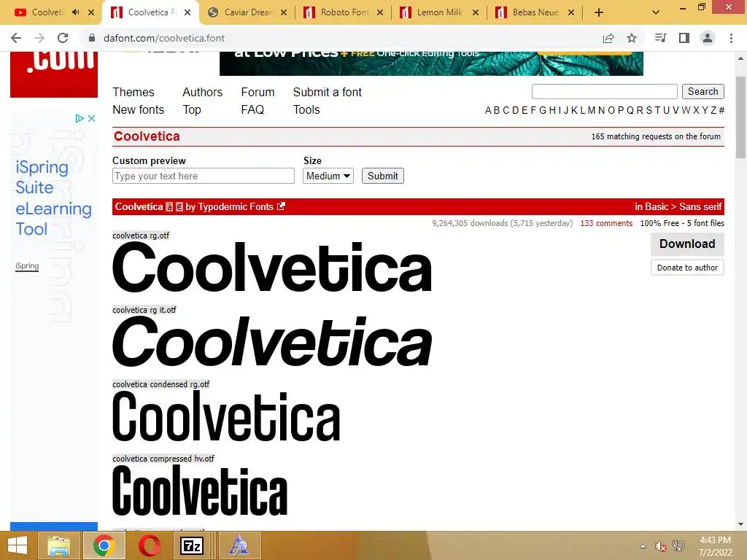
Task: Show hidden system tray icons
Action: tap(643, 546)
